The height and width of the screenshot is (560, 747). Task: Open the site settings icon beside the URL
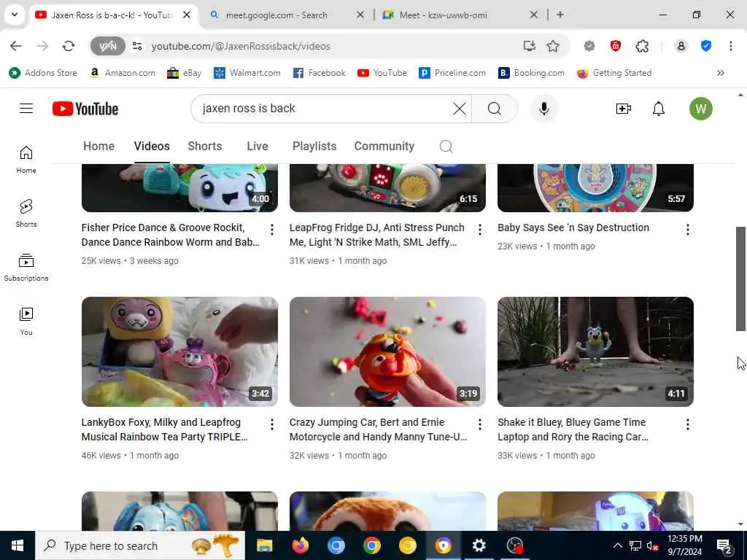(x=137, y=46)
